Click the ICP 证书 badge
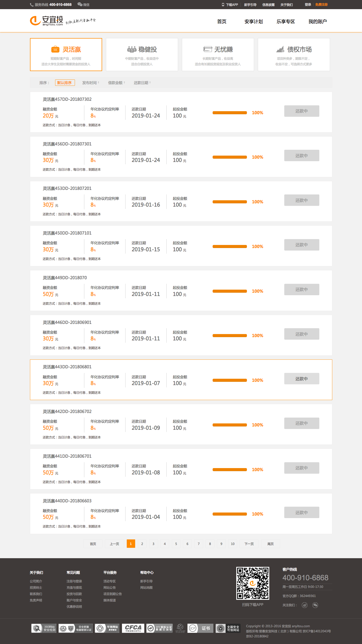This screenshot has height=644, width=362. click(x=200, y=628)
